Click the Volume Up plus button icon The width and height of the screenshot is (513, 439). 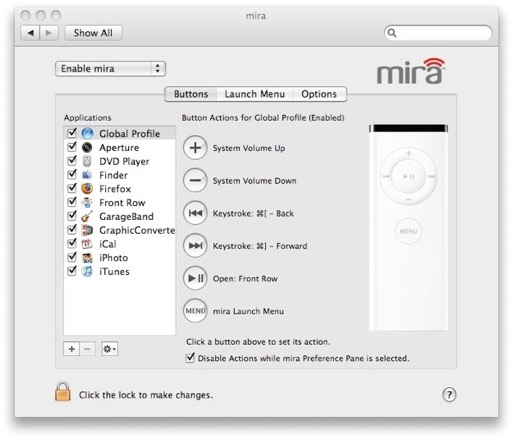(195, 148)
